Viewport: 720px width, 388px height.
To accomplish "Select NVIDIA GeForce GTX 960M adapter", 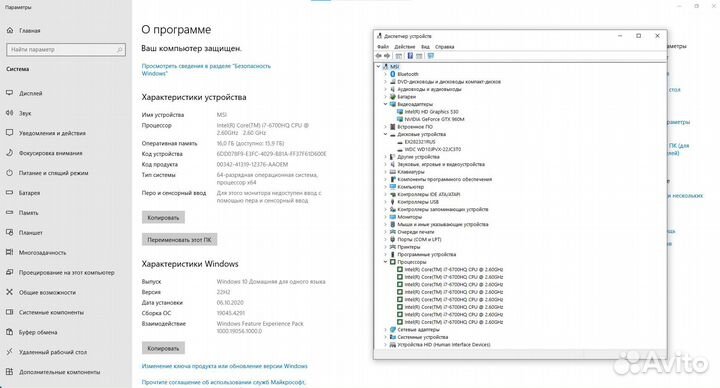I will (434, 119).
